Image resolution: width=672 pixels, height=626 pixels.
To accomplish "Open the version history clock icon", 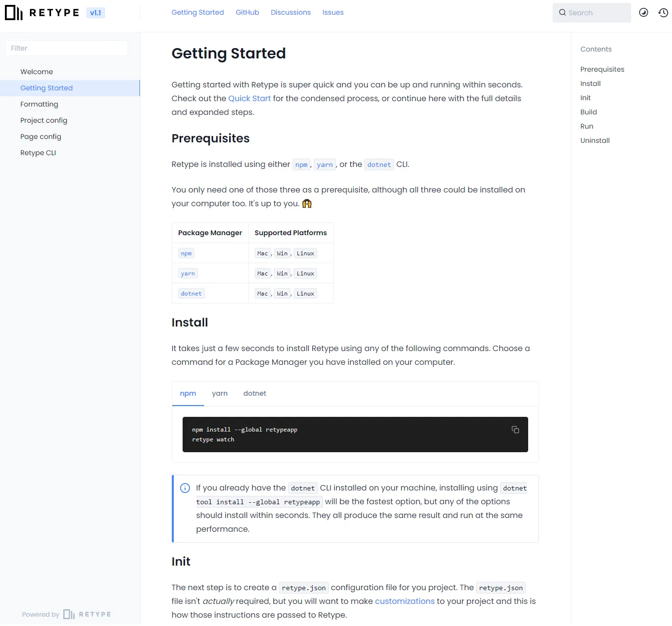I will (663, 12).
